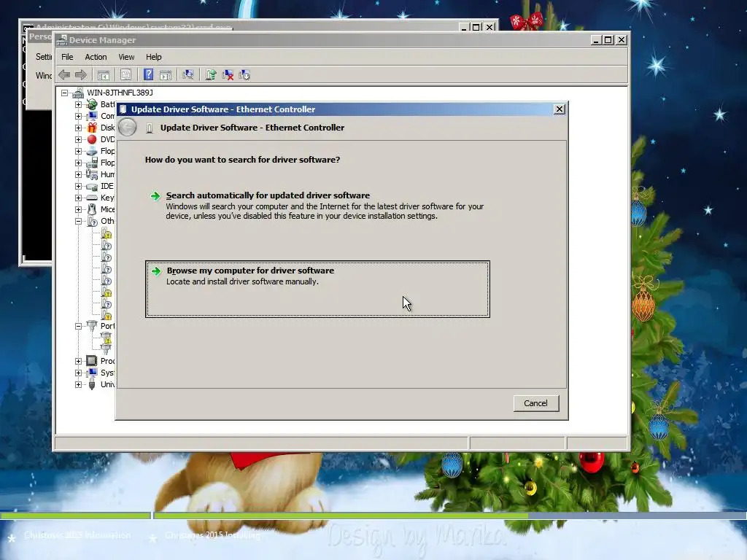Click the Update Driver Software green-arrow toolbar icon
The width and height of the screenshot is (747, 560).
coord(211,74)
